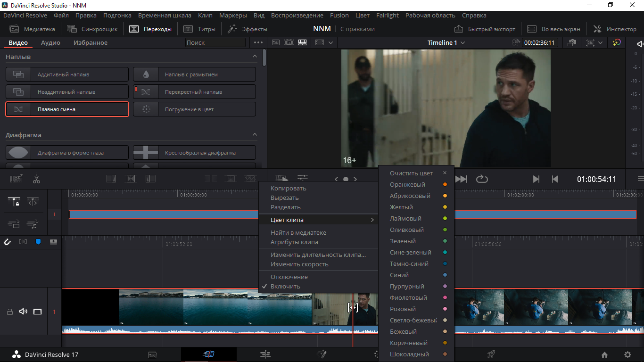Open the Fairlight menu
The width and height of the screenshot is (644, 362).
[388, 15]
